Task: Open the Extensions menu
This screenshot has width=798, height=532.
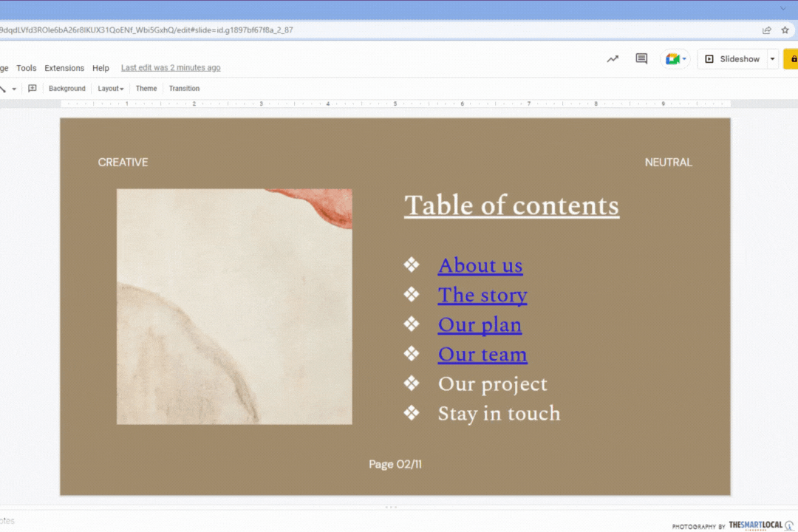Action: (64, 68)
